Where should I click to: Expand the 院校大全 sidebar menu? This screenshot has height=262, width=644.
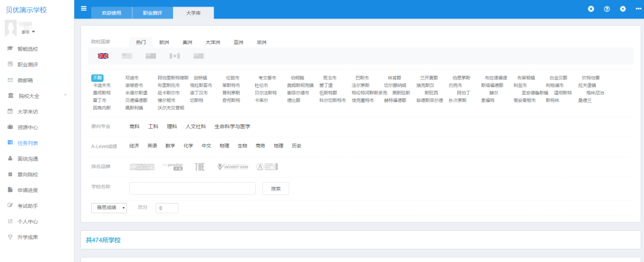tap(37, 95)
